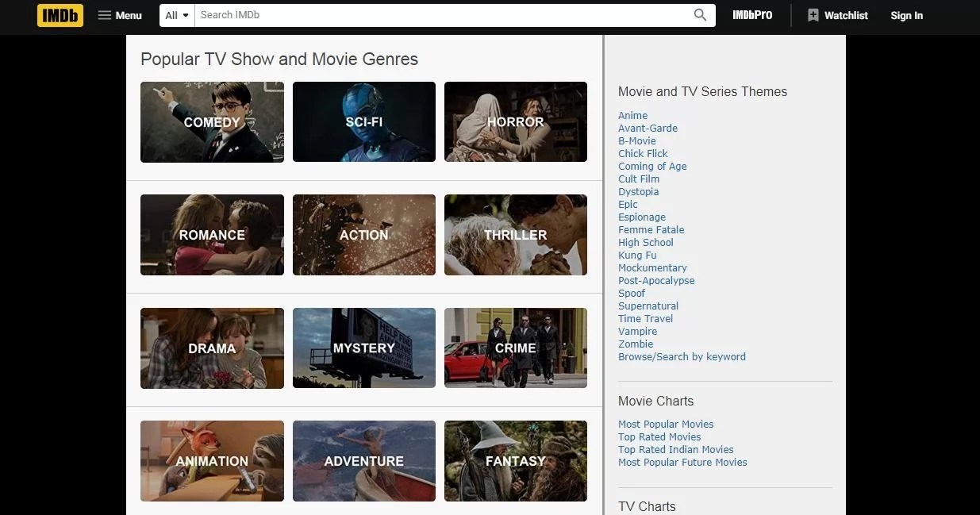Viewport: 980px width, 515px height.
Task: Click the search magnifying glass icon
Action: pyautogui.click(x=699, y=14)
